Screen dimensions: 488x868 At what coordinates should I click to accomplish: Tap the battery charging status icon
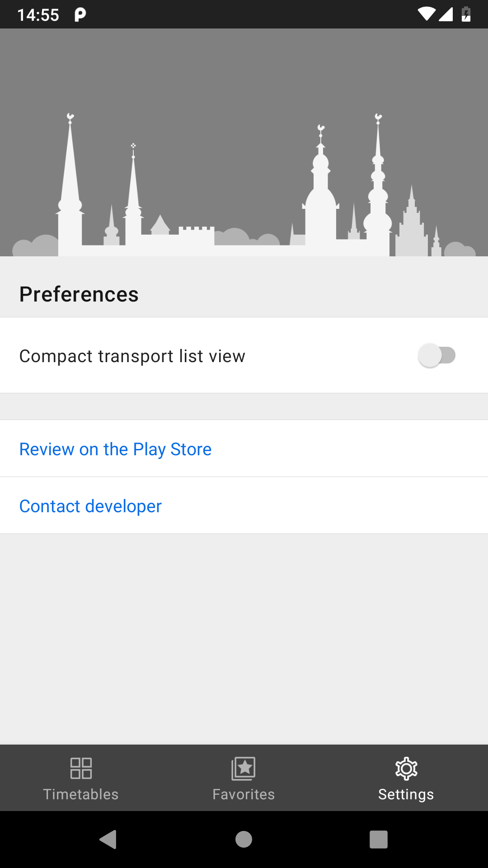(466, 14)
